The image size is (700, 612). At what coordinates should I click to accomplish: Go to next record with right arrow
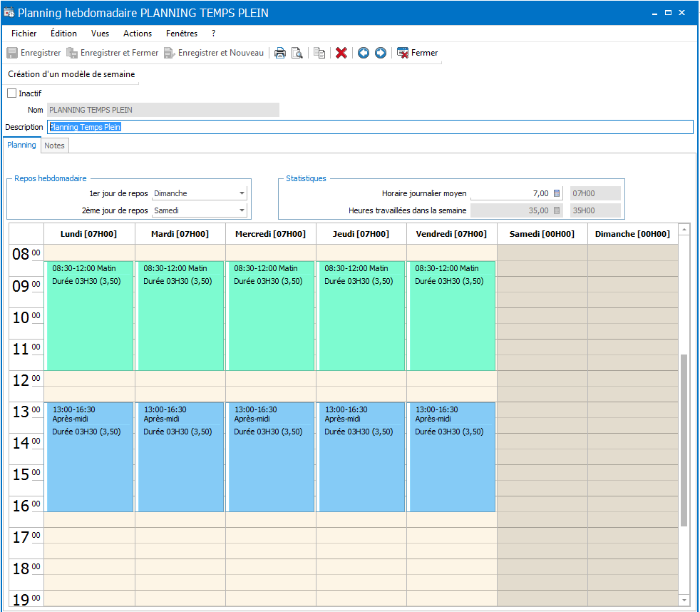coord(381,53)
